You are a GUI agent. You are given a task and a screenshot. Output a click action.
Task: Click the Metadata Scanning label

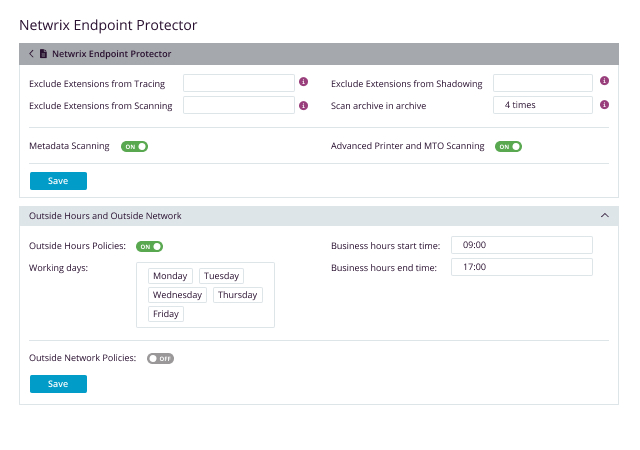click(69, 146)
